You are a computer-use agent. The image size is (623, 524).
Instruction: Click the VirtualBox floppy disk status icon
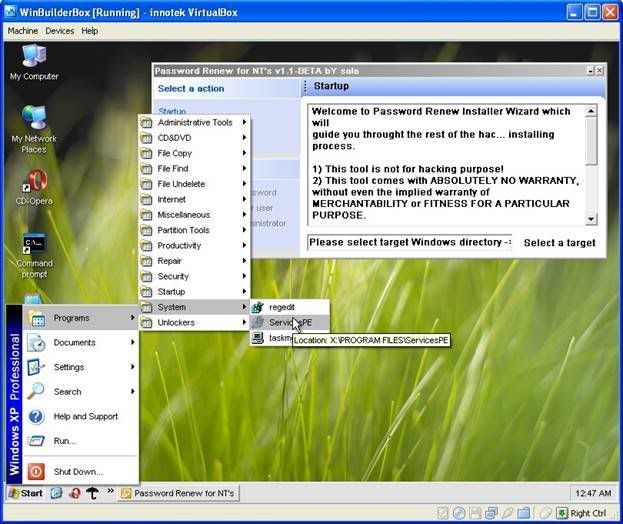click(x=475, y=513)
